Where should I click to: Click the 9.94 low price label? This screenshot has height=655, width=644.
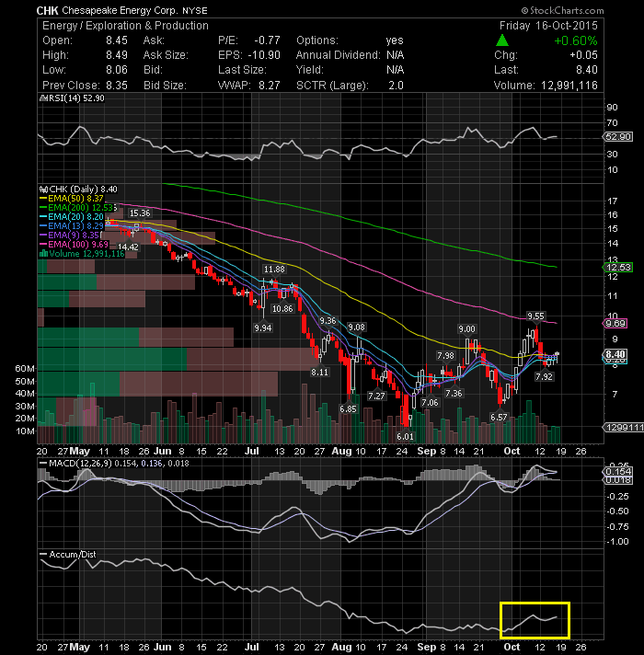263,327
